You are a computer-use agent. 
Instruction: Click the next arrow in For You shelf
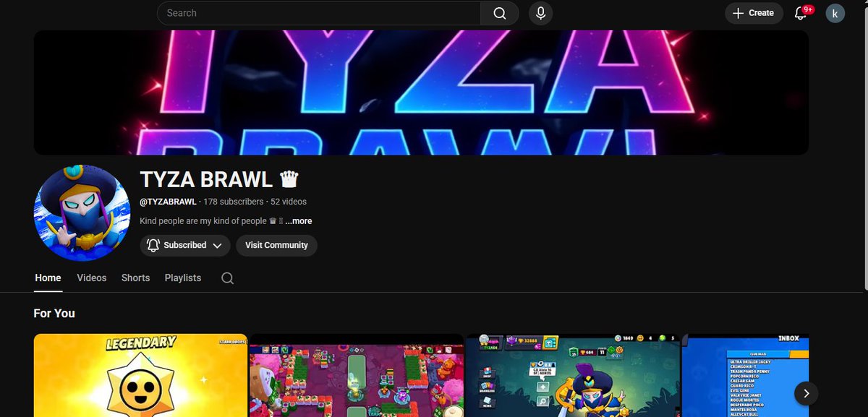pos(807,393)
